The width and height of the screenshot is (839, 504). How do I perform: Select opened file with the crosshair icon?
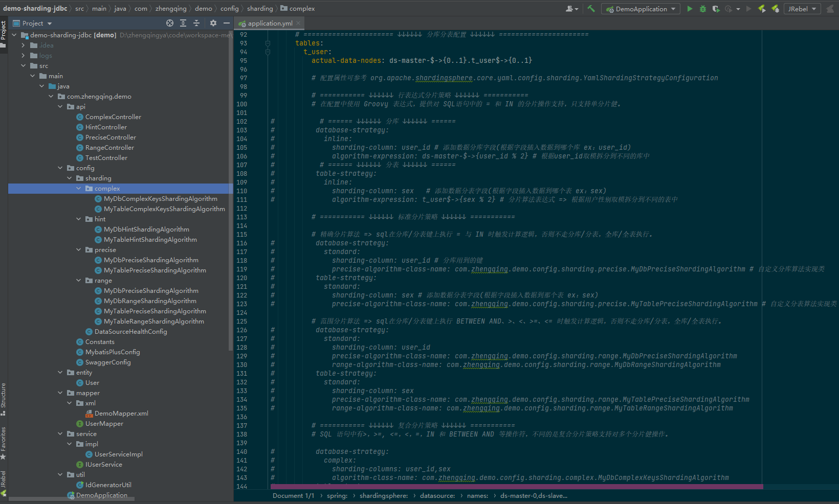point(169,23)
